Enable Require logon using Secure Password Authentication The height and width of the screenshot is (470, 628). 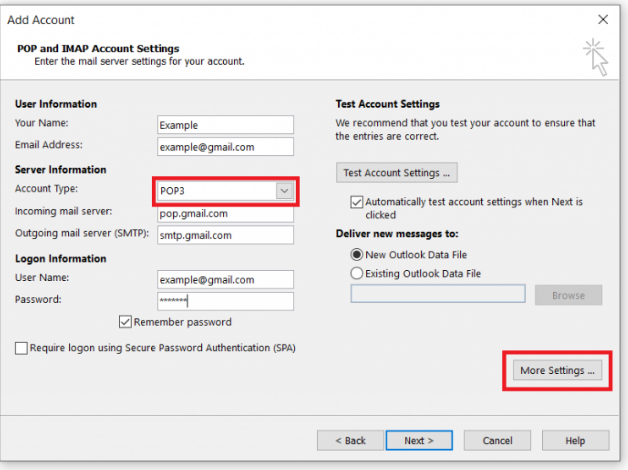point(21,348)
